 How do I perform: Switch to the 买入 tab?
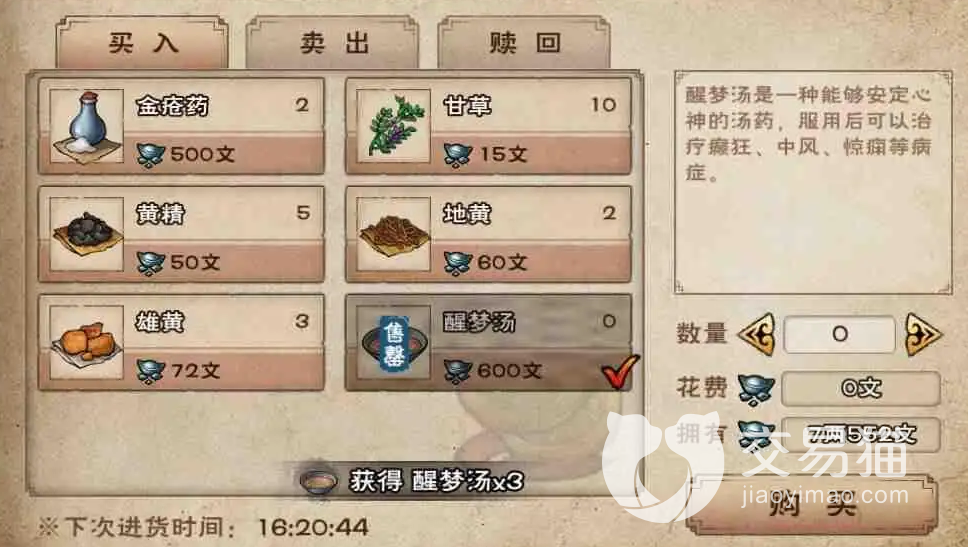click(142, 42)
